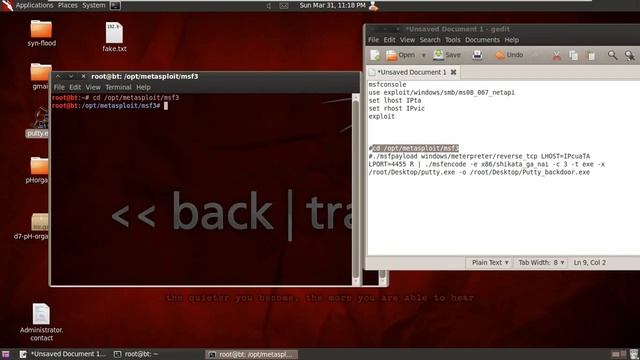Click the Copy icon in gedit toolbar

[x=573, y=56]
